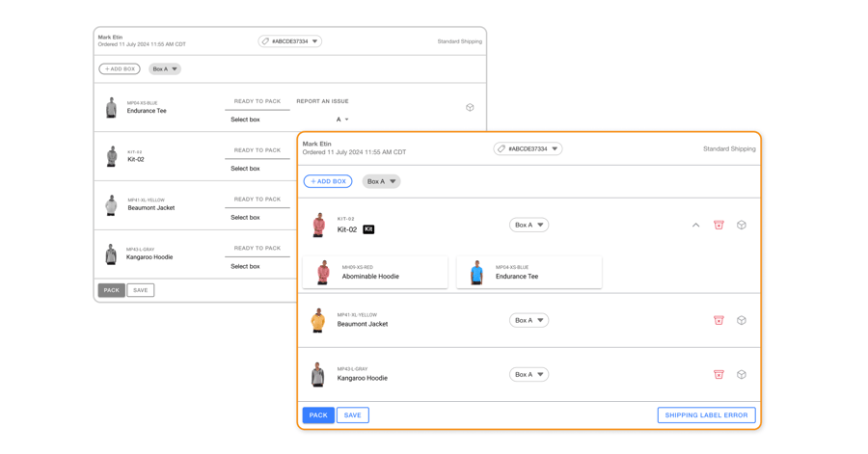
Task: Click the blue-outlined Save button
Action: 353,415
